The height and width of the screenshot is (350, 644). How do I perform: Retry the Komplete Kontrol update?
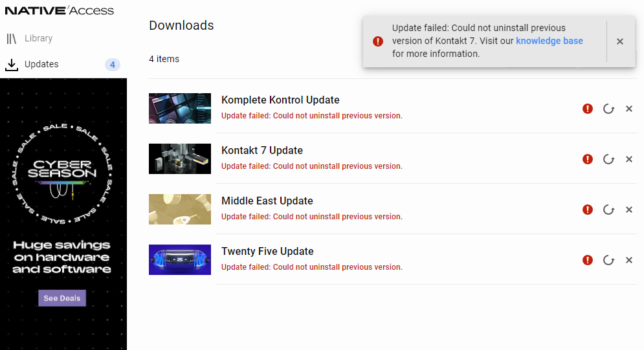point(608,109)
